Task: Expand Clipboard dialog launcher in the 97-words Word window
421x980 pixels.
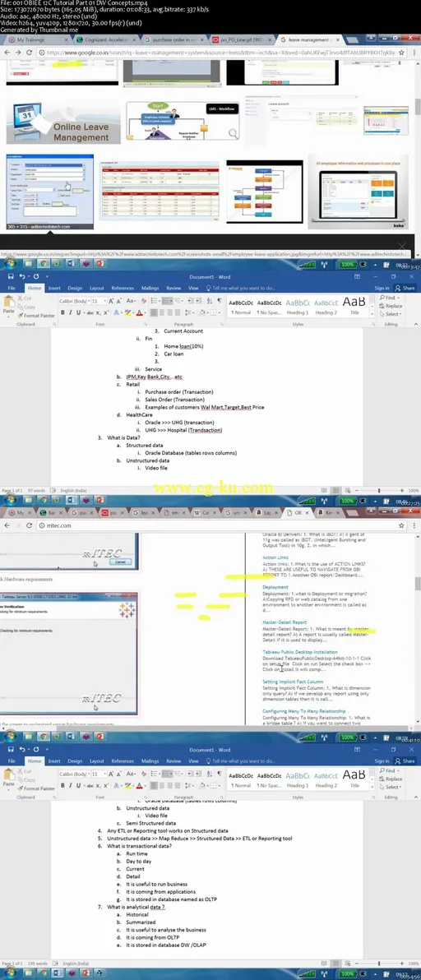Action: [x=55, y=325]
